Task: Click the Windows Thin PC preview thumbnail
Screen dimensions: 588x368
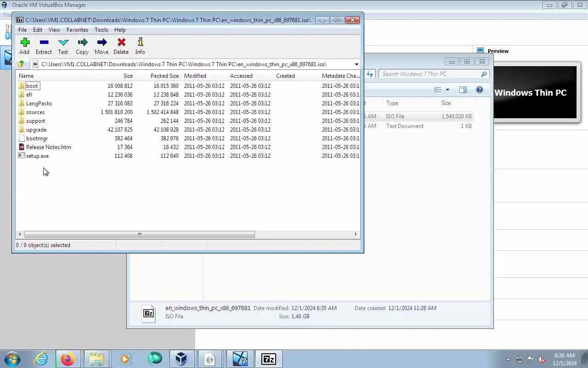Action: pos(535,92)
